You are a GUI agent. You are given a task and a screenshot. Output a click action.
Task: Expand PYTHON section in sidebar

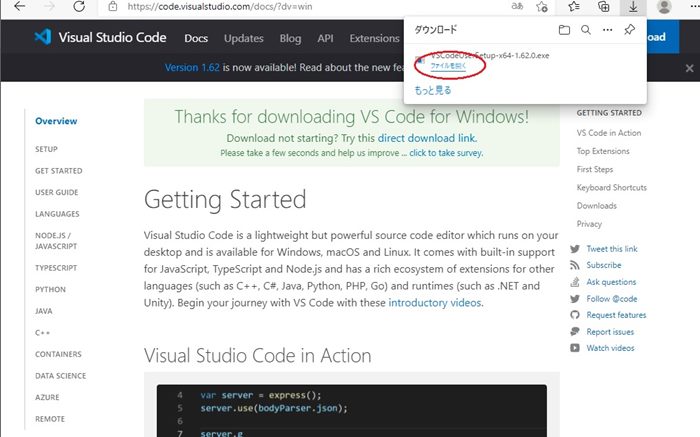click(50, 289)
